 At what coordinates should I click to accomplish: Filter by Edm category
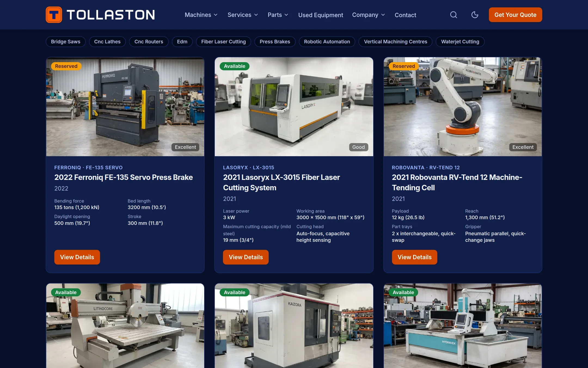(x=182, y=42)
